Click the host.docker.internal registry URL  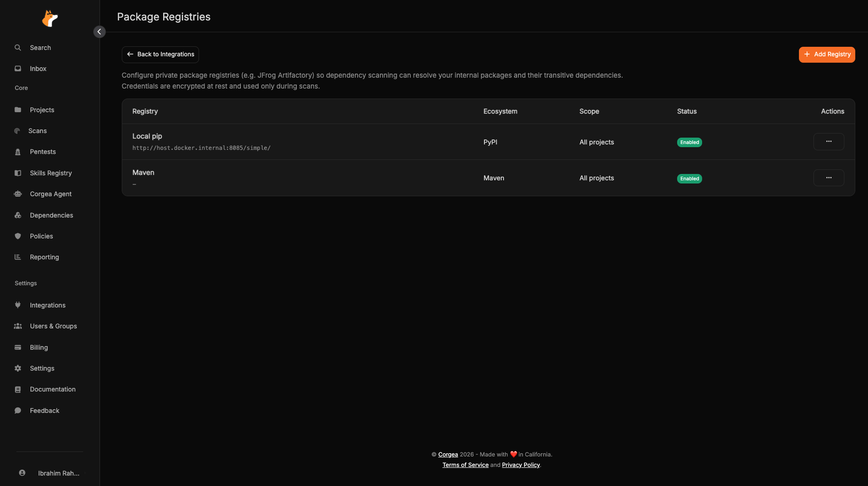coord(201,148)
